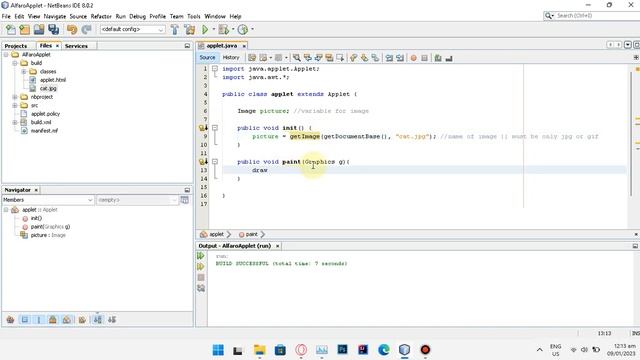Open the Profile Project dropdown arrow
This screenshot has width=640, height=360.
pos(252,29)
